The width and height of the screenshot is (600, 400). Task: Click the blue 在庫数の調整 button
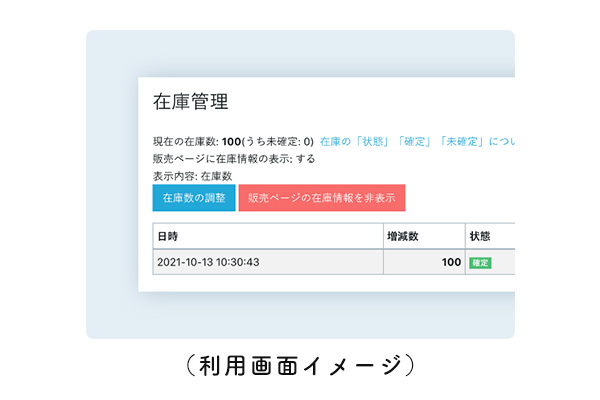tap(194, 198)
